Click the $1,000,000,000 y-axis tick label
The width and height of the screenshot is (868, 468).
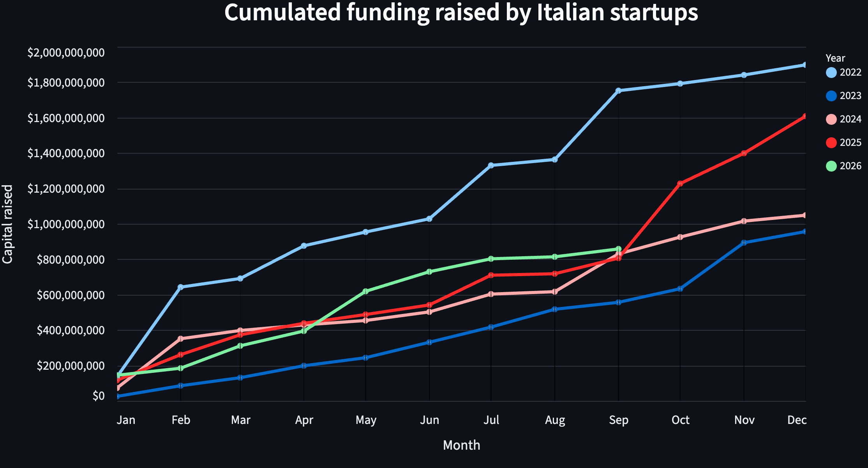click(66, 224)
